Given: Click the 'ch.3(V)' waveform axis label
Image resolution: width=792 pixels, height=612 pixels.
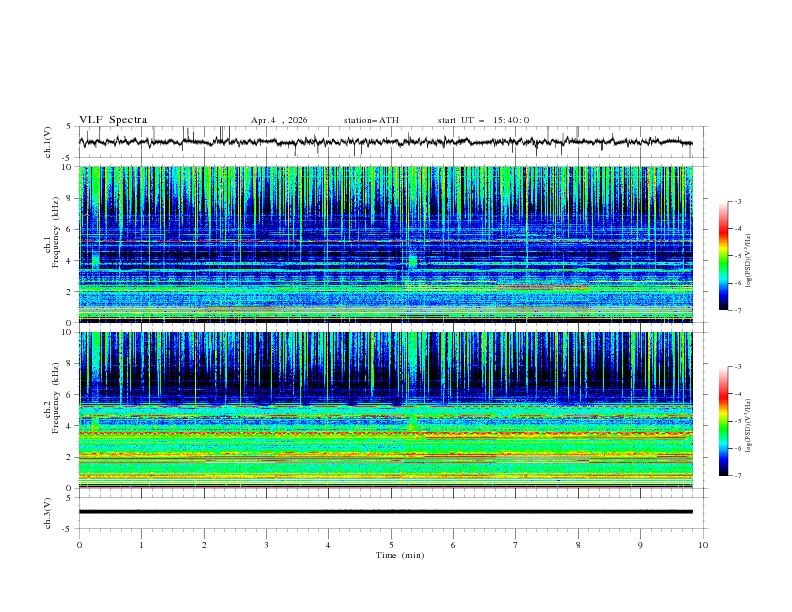Looking at the screenshot, I should [48, 513].
